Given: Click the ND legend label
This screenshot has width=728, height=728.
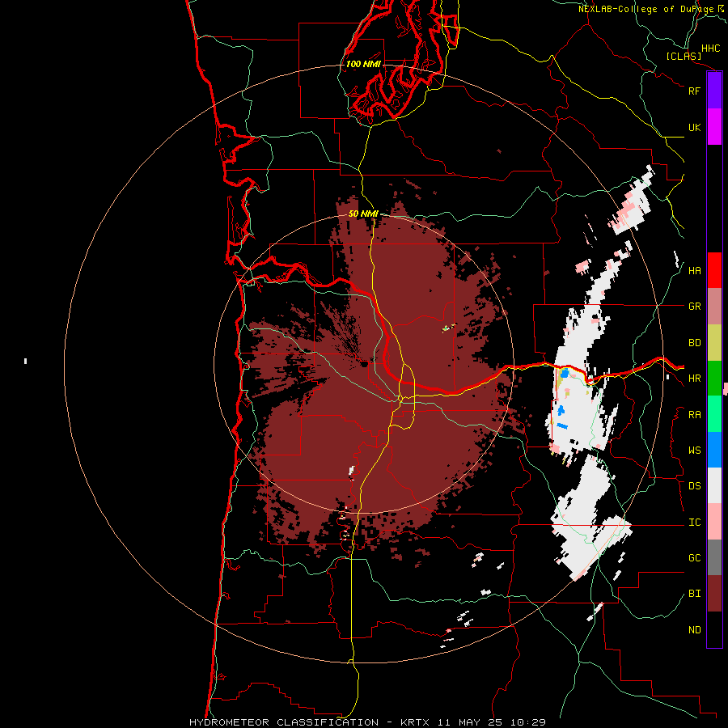Looking at the screenshot, I should [694, 630].
